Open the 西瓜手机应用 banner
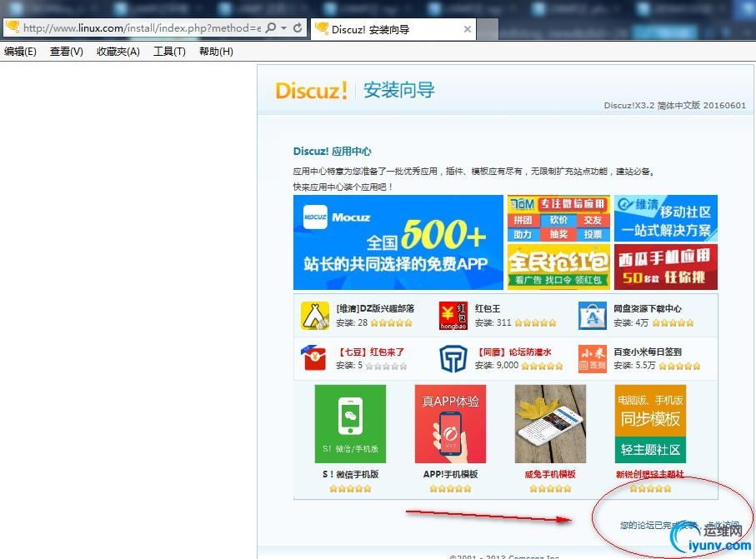This screenshot has height=559, width=756. pyautogui.click(x=666, y=267)
